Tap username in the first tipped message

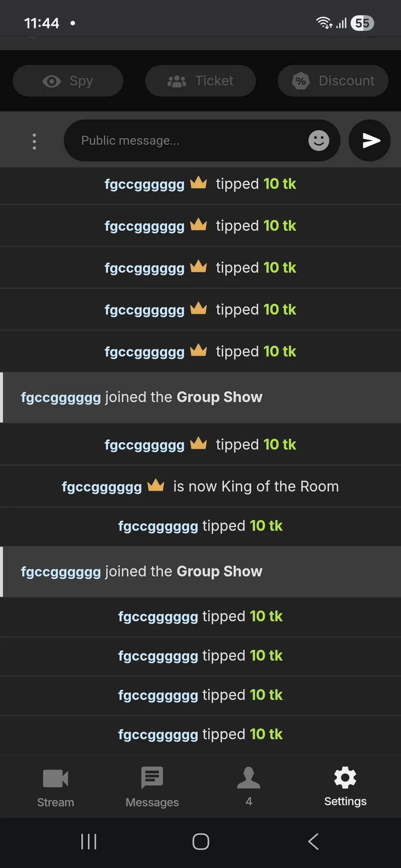(144, 184)
